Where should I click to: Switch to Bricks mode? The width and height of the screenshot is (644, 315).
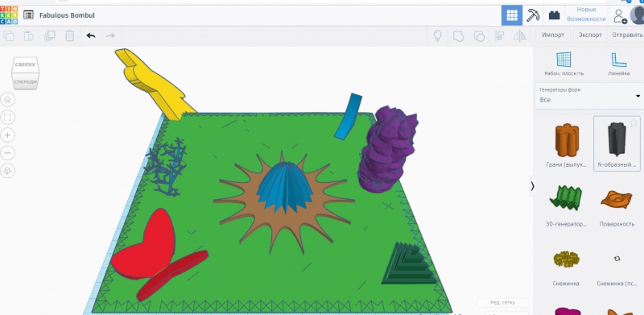tap(554, 15)
